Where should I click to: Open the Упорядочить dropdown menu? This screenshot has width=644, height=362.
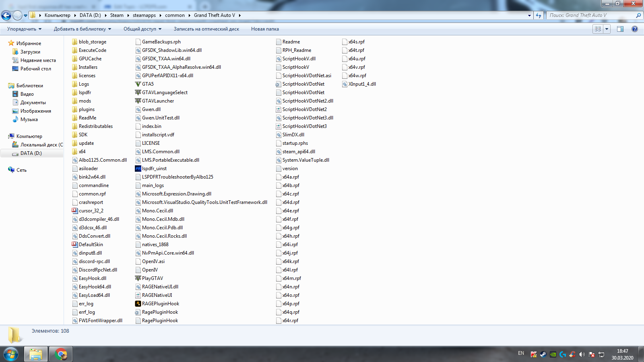(24, 29)
